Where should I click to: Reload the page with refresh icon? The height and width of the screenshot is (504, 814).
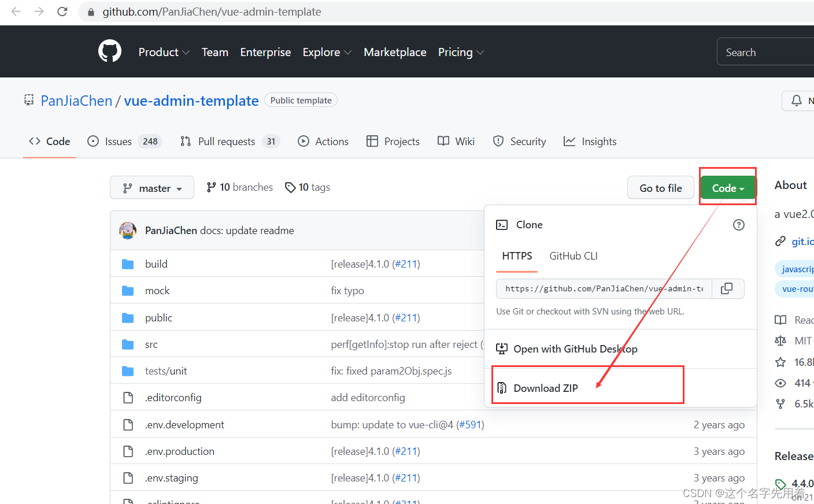click(62, 12)
